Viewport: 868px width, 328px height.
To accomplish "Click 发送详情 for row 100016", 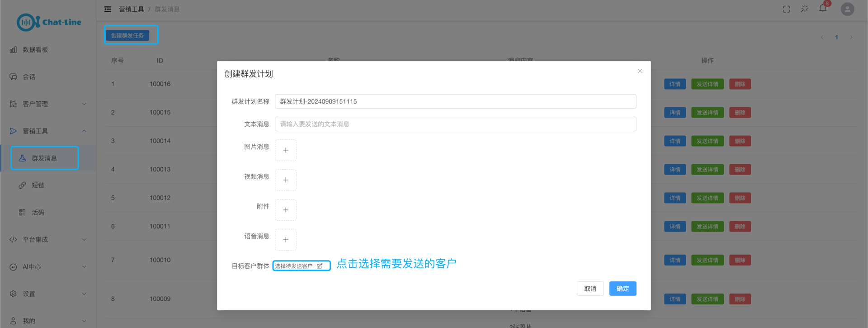I will click(x=708, y=84).
